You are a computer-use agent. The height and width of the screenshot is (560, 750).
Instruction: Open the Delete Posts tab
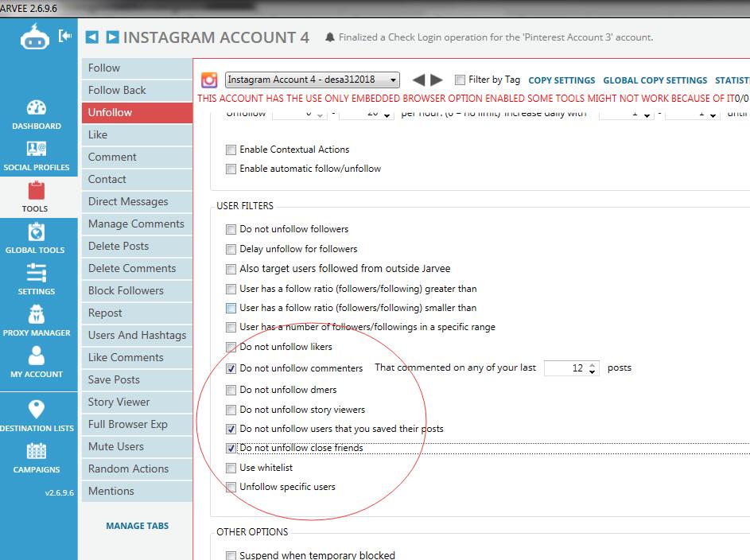tap(137, 246)
